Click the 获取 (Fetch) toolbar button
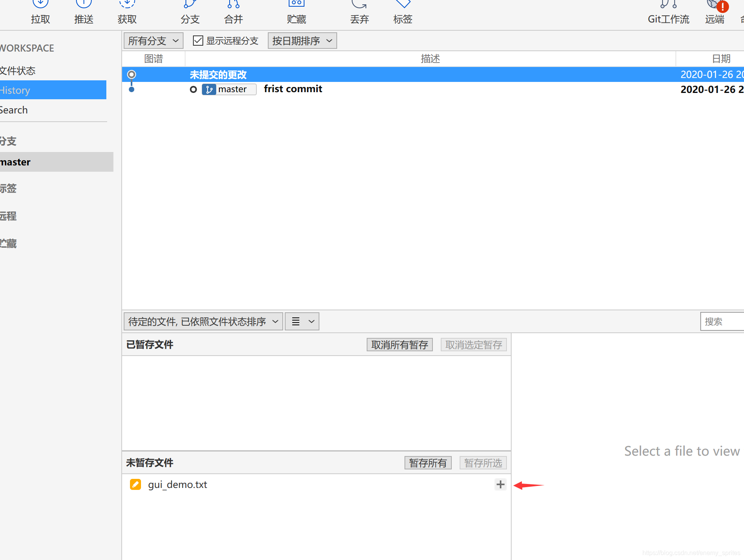Screen dimensions: 744x560 coord(127,12)
